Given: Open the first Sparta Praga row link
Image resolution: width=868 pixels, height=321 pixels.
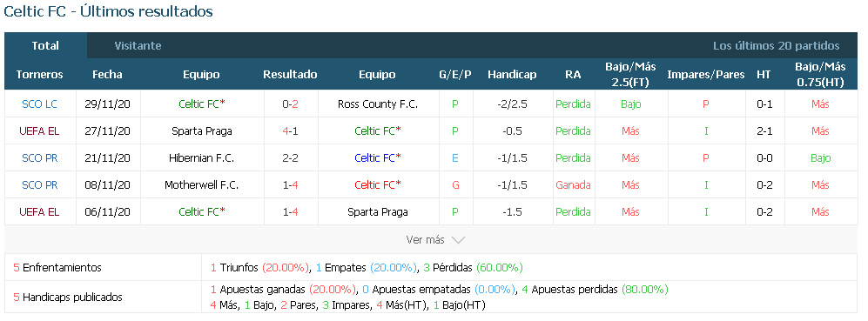Looking at the screenshot, I should click(x=201, y=131).
